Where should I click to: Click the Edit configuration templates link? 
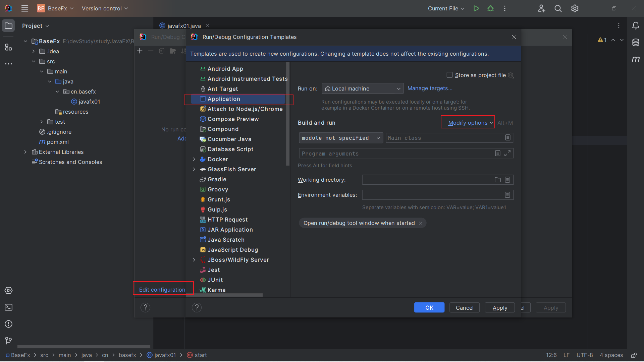[162, 290]
